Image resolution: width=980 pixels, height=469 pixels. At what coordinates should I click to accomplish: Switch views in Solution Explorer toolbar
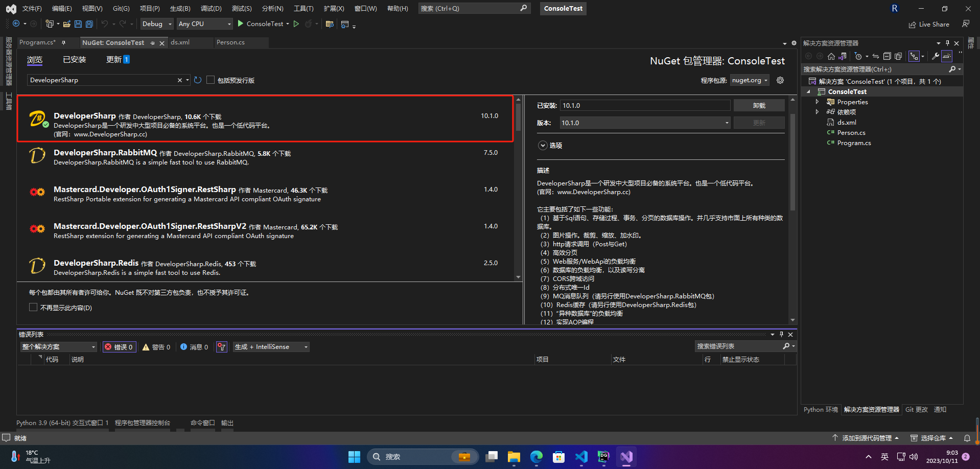coord(843,56)
